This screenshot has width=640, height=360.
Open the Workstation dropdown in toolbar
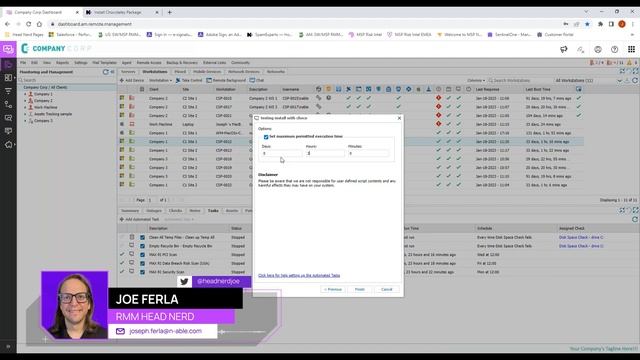click(x=160, y=80)
